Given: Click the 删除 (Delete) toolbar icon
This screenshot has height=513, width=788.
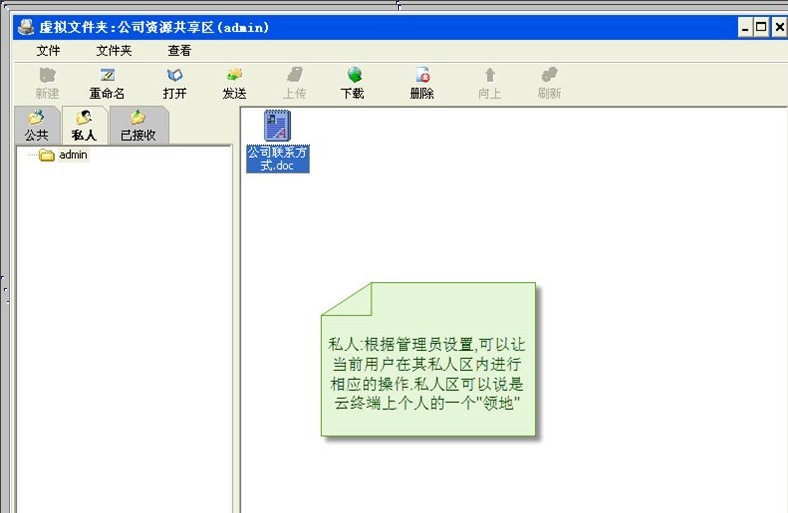Looking at the screenshot, I should (422, 76).
